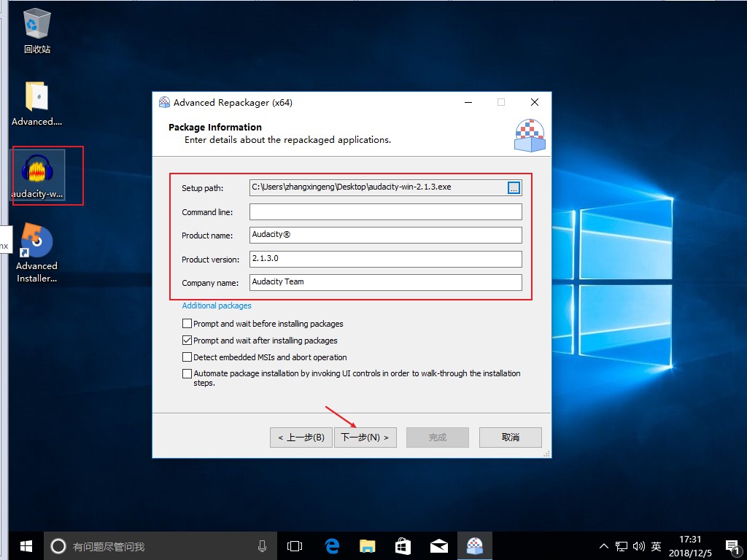Click the Setup path field
This screenshot has height=560, width=747.
[x=379, y=187]
